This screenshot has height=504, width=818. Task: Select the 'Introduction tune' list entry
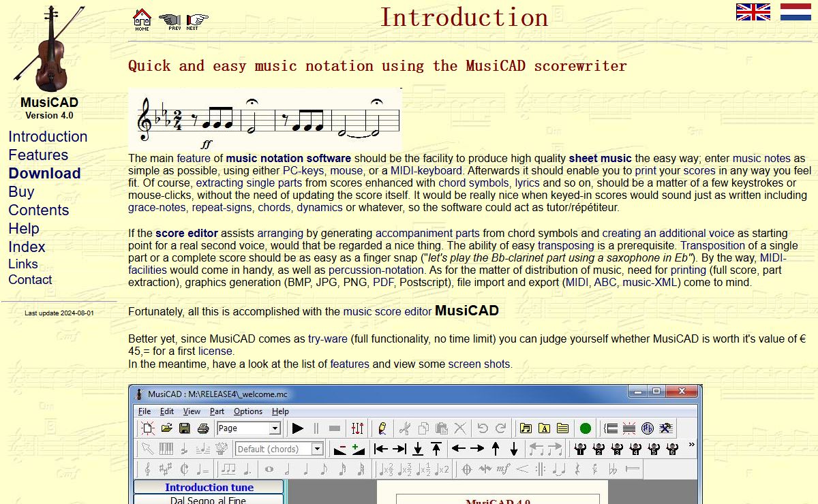coord(209,487)
